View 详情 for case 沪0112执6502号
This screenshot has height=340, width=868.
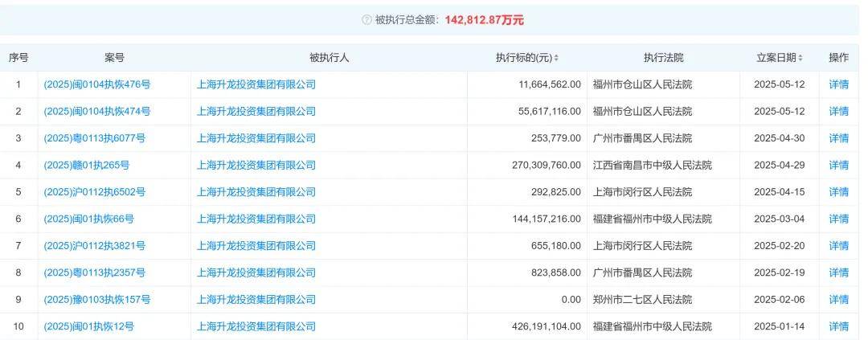[838, 192]
